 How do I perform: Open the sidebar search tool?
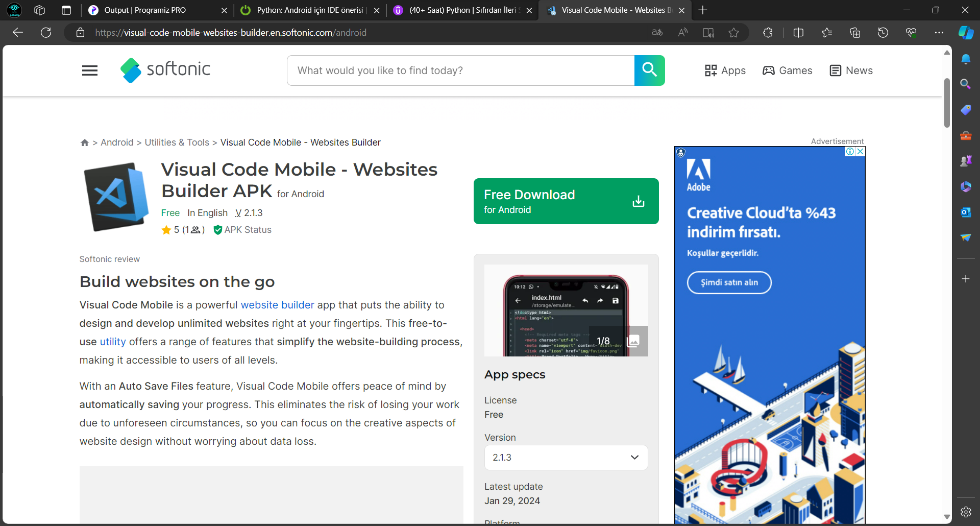[x=966, y=84]
